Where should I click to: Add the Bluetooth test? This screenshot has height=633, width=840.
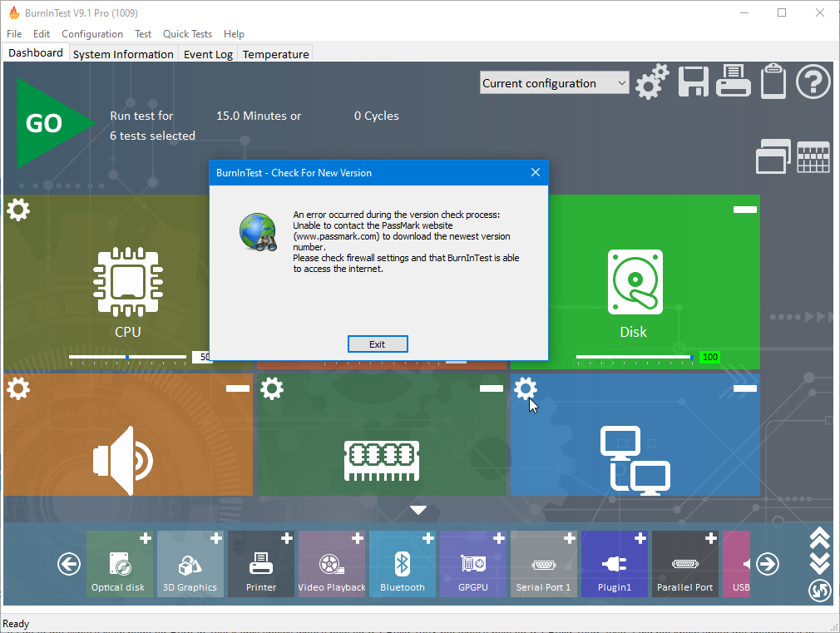click(428, 538)
